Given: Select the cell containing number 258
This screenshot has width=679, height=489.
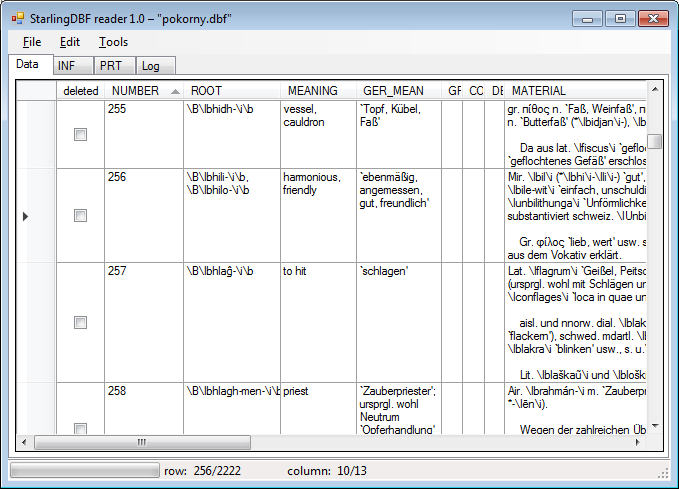Looking at the screenshot, I should click(144, 408).
